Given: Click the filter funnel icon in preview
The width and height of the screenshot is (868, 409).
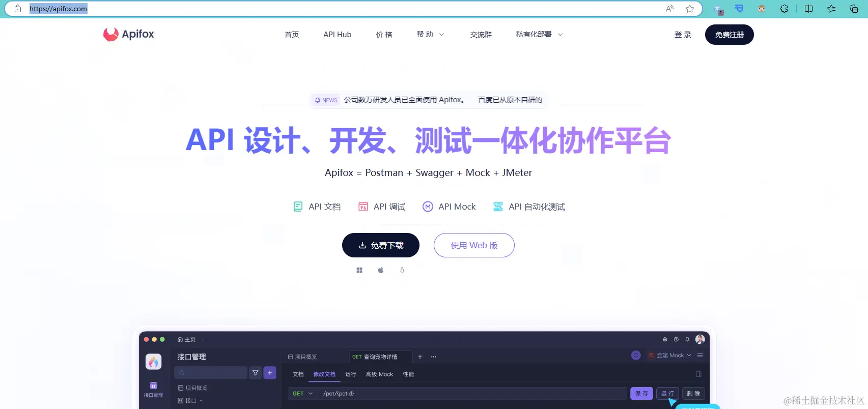Looking at the screenshot, I should [256, 373].
